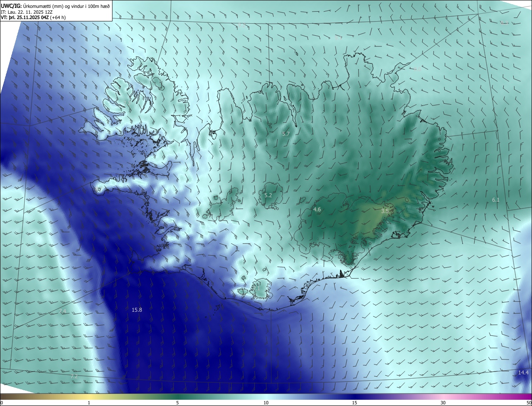Screen dimensions: 532x406
Task: Click the valid time line 'VT: þri. 25.11.2025 04Z (+64 h)'
Action: (x=33, y=17)
